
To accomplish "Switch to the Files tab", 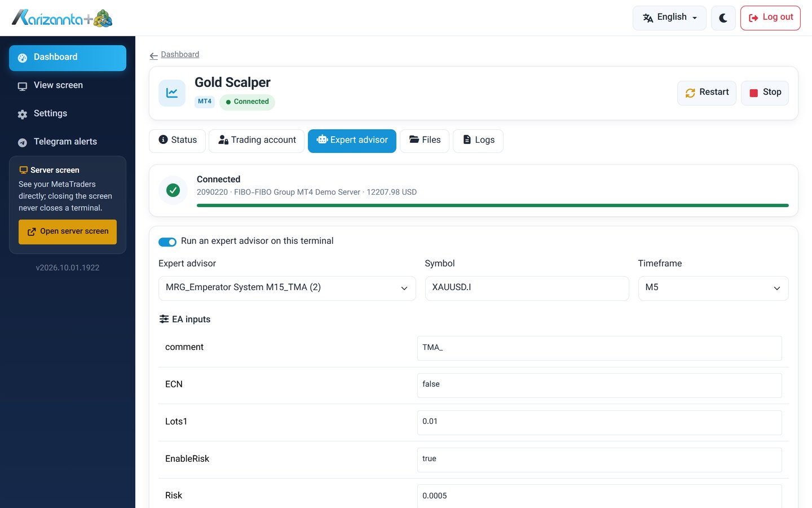I will tap(425, 141).
